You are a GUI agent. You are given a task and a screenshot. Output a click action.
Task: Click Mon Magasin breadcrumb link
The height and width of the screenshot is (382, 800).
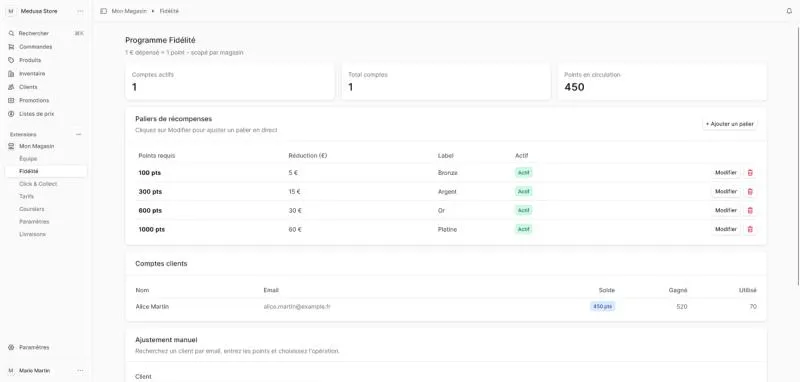click(x=129, y=11)
